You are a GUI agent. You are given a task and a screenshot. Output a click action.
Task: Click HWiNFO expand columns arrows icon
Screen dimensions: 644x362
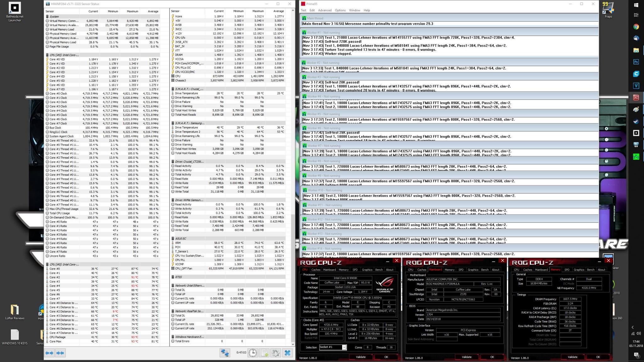point(49,353)
